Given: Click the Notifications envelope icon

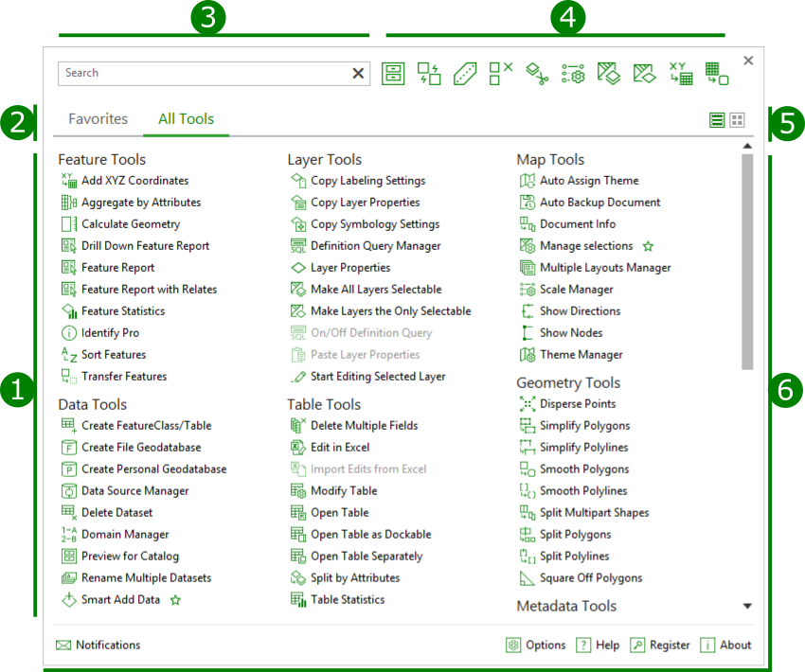Looking at the screenshot, I should [x=63, y=645].
